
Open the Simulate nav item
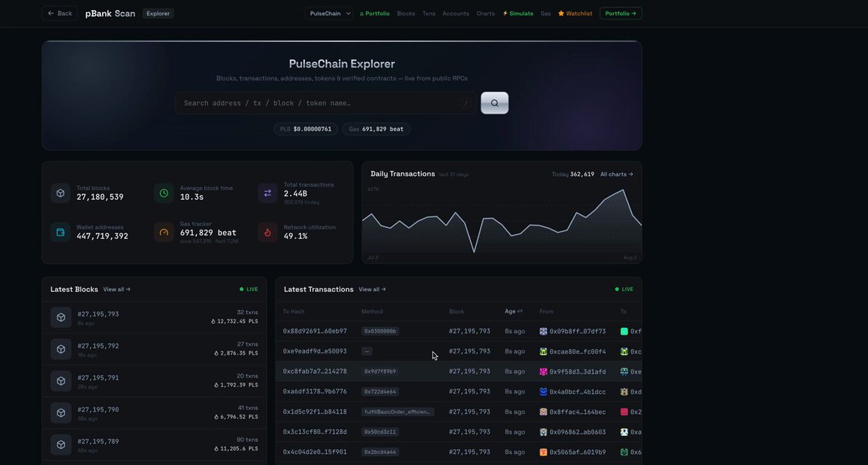pyautogui.click(x=518, y=13)
